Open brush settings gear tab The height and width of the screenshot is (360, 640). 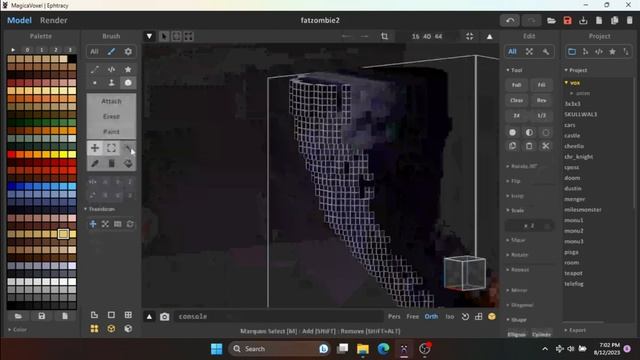click(x=128, y=51)
